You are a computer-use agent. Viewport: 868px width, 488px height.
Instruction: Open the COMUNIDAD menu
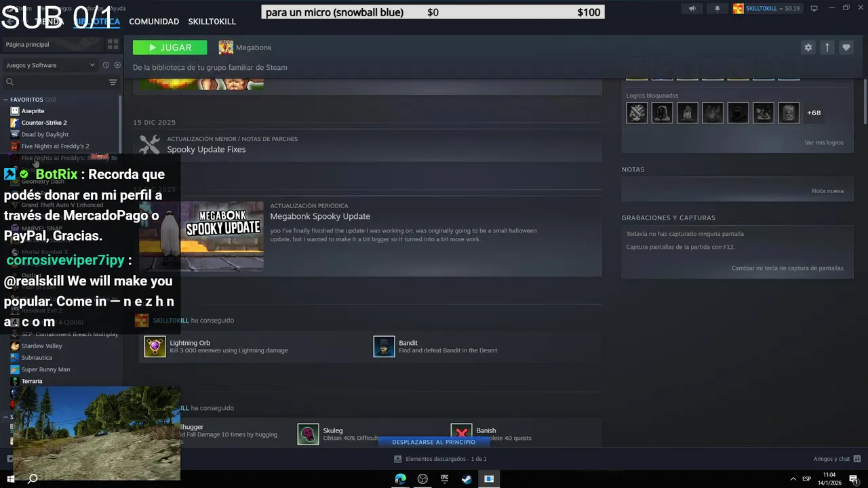click(x=154, y=22)
